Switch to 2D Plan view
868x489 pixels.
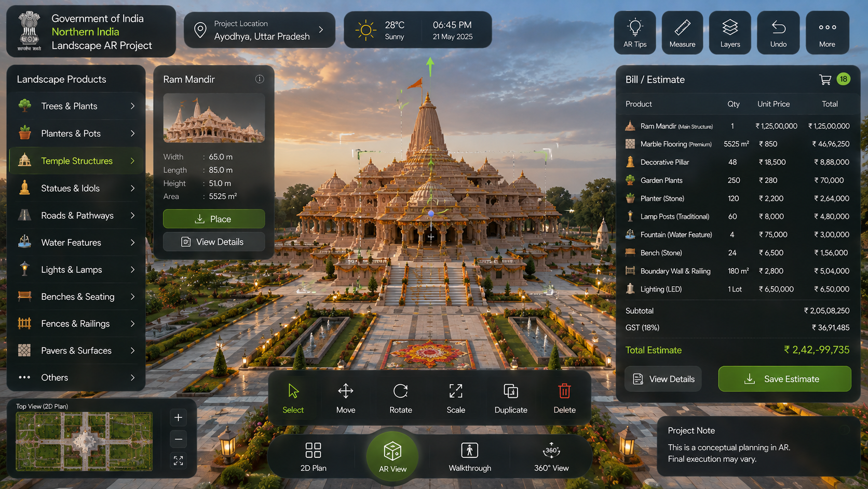313,457
